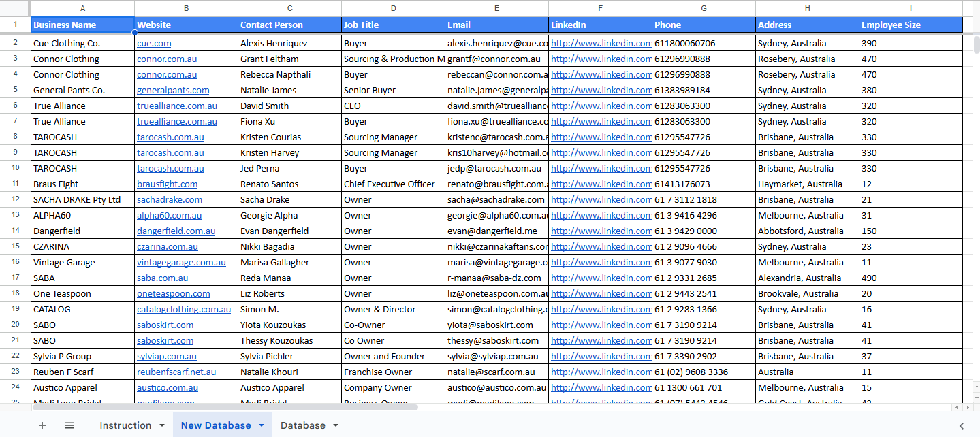
Task: Select the Chief Executive Officer cell
Action: coord(394,184)
